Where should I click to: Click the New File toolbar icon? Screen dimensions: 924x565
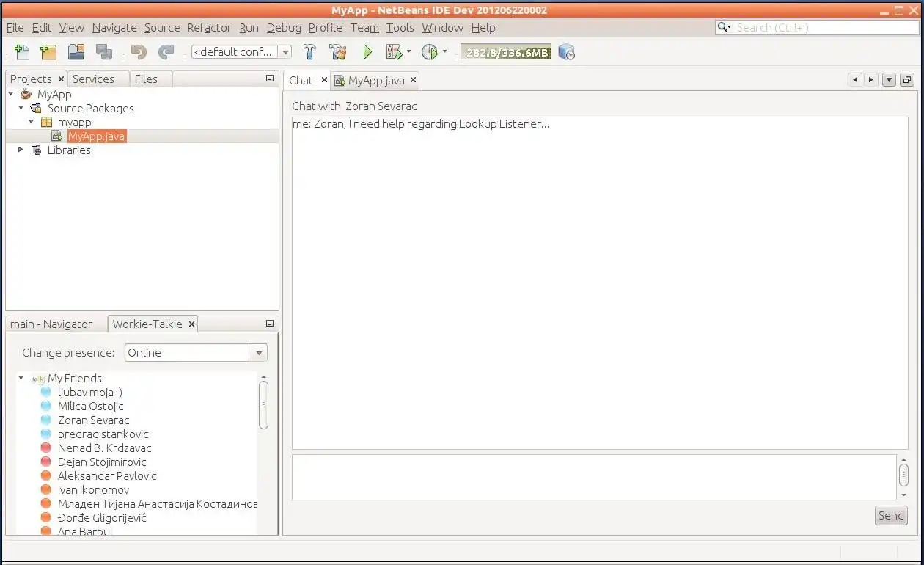click(x=22, y=52)
